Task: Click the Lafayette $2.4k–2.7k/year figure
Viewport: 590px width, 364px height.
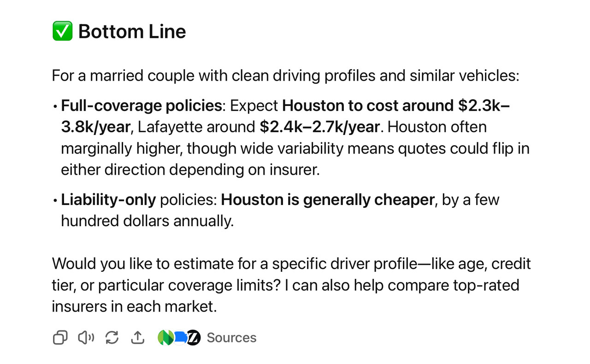Action: 321,127
